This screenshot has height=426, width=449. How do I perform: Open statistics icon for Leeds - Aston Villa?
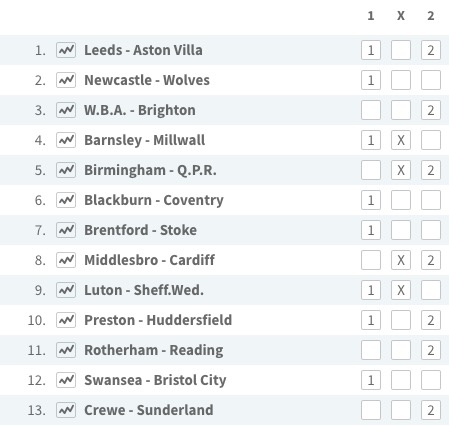point(66,50)
